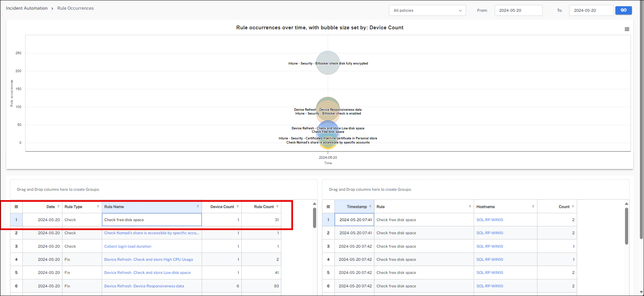This screenshot has width=644, height=296.
Task: Open filter for Device Count column
Action: (238, 207)
